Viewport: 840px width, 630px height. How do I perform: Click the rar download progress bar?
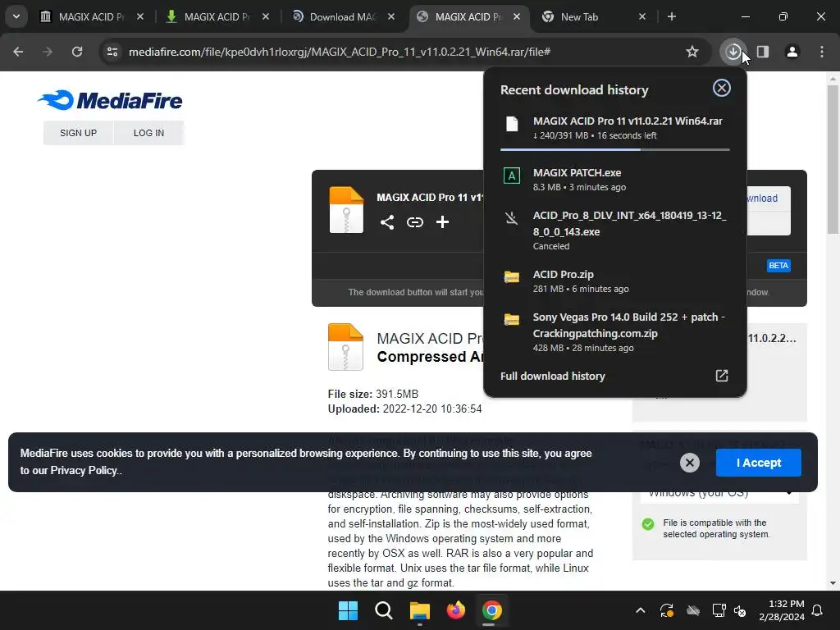615,149
